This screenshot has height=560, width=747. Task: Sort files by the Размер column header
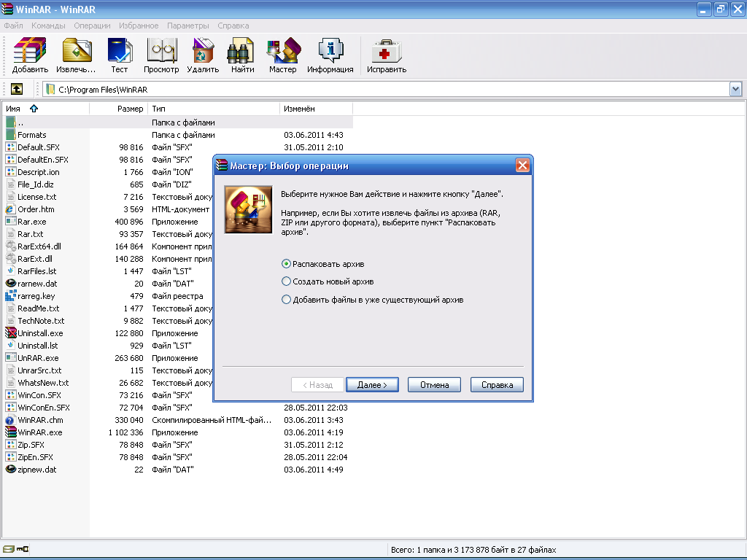click(x=130, y=109)
